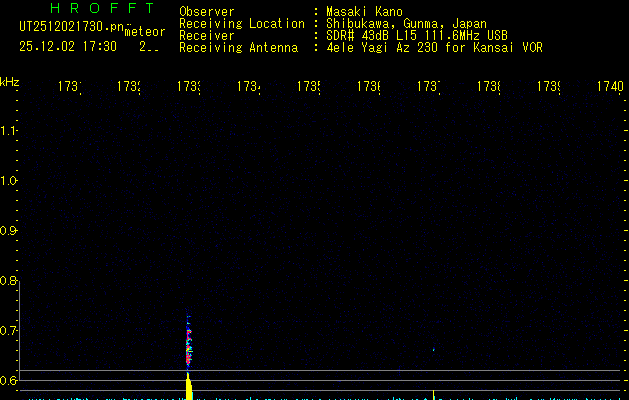The height and width of the screenshot is (400, 629).
Task: Select the date stamp 25.12.02 17:30
Action: [x=68, y=47]
